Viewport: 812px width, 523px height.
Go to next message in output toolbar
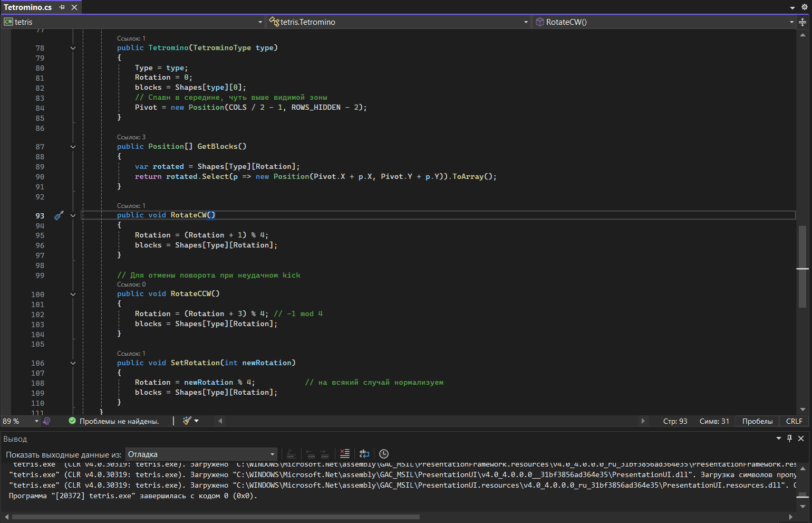[324, 454]
